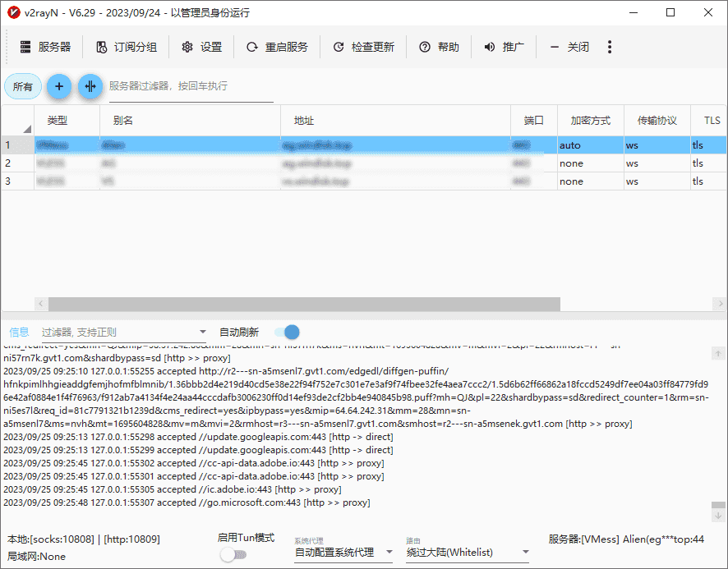Toggle the 自动刷新 auto refresh switch
Screen dimensions: 728x569
287,332
